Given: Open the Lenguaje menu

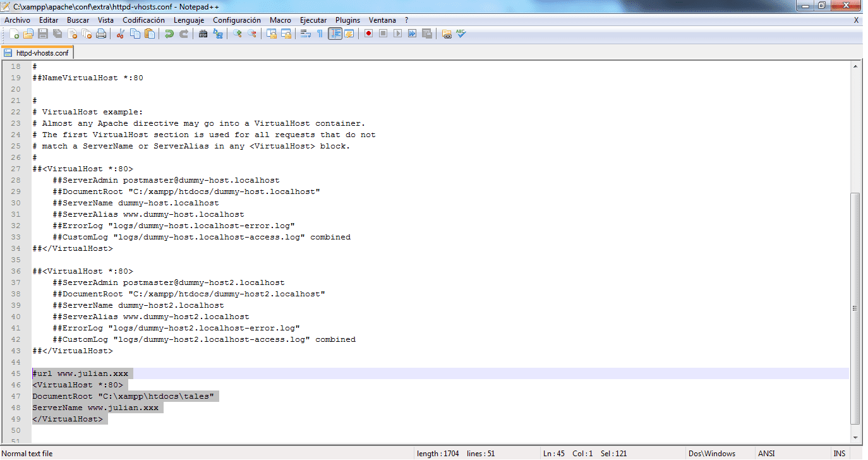Looking at the screenshot, I should tap(189, 20).
